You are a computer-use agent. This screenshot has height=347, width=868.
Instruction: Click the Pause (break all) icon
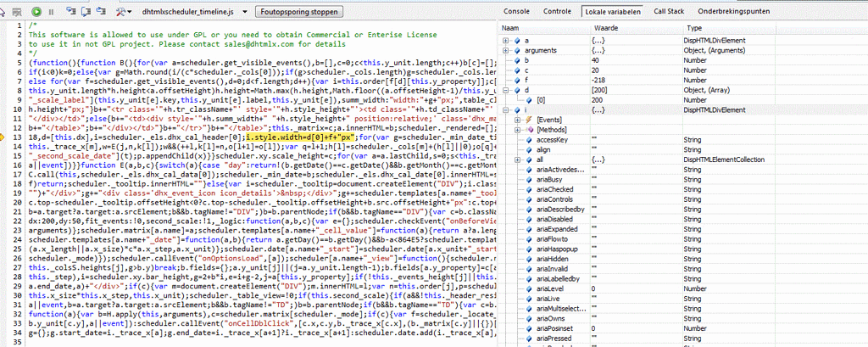coord(50,12)
